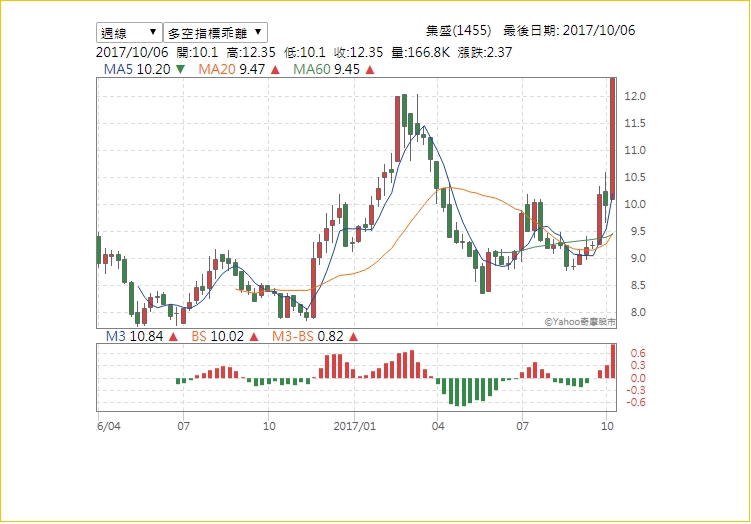Click the tallest red histogram bar at right edge
Screen dimensions: 751x524
coord(613,361)
